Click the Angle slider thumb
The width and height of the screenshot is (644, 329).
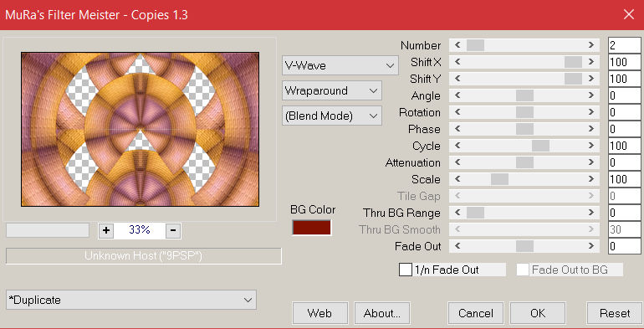pos(524,95)
